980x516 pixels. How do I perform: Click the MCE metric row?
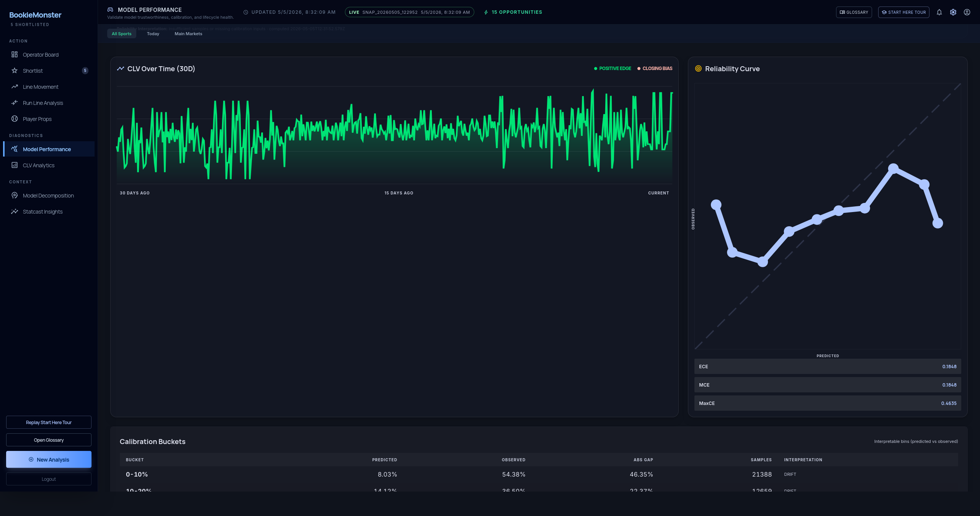point(828,385)
